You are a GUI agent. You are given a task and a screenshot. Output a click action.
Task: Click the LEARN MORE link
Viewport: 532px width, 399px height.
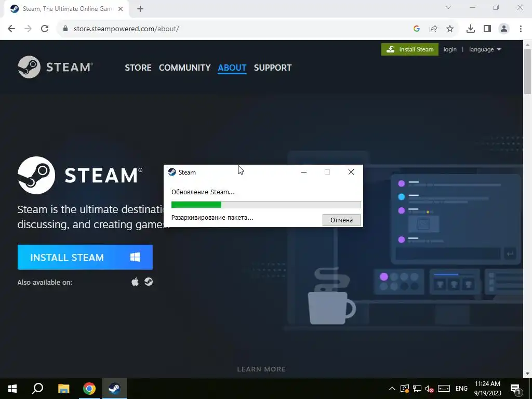tap(261, 369)
